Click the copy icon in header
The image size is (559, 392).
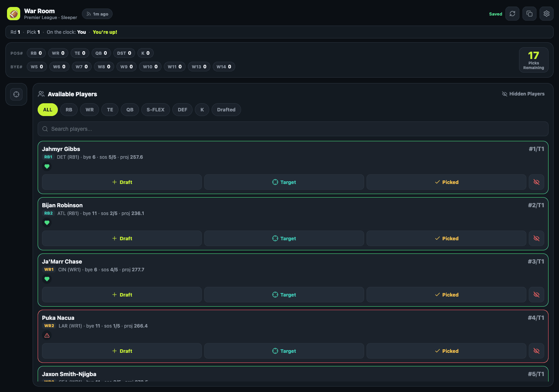[529, 14]
